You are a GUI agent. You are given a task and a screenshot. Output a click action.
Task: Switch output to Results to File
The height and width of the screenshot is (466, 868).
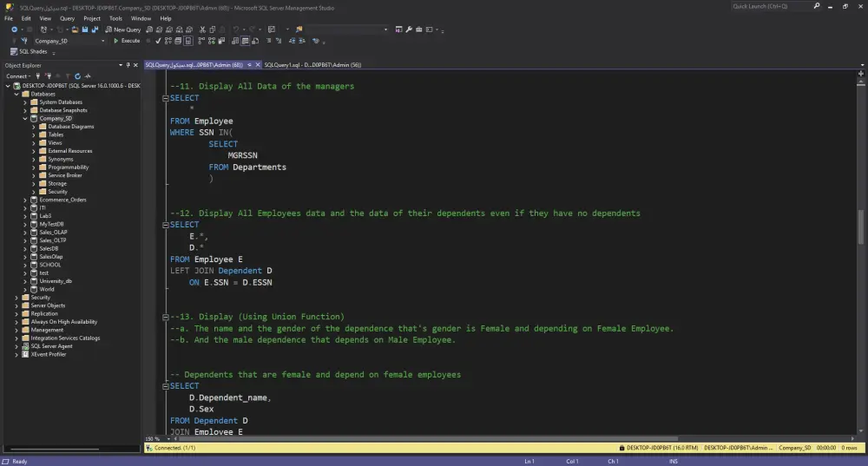[255, 41]
